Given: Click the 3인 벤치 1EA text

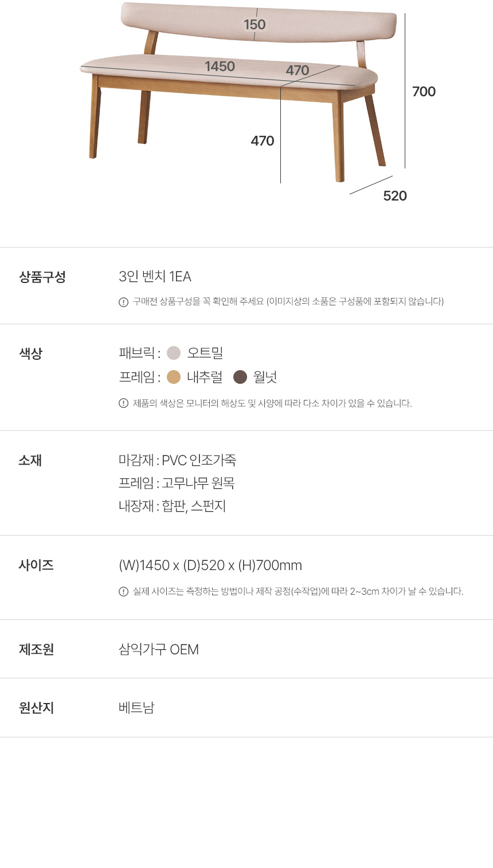Looking at the screenshot, I should [155, 277].
